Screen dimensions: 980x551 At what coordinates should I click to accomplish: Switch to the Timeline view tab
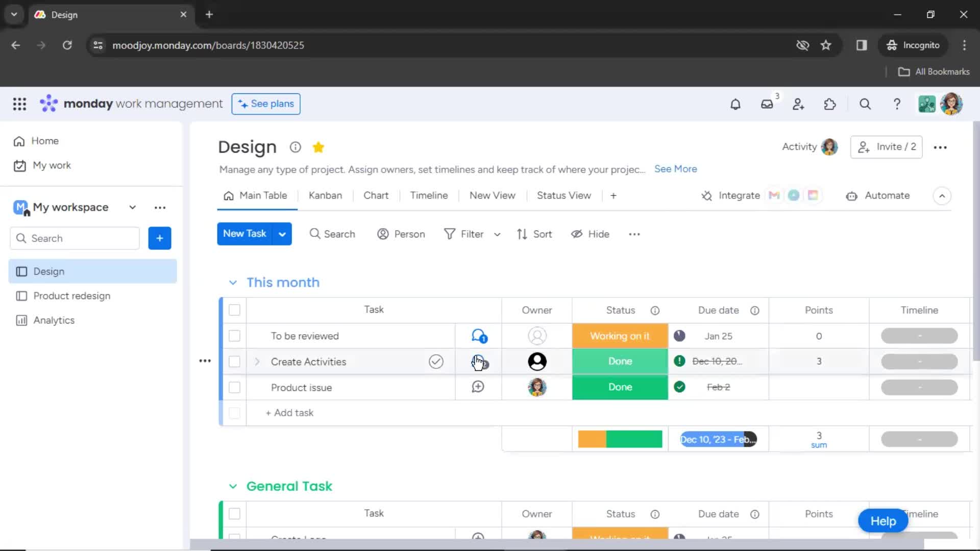pos(429,195)
